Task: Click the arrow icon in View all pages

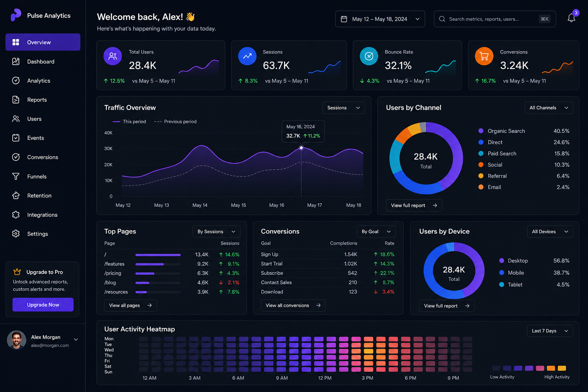Action: coord(150,305)
